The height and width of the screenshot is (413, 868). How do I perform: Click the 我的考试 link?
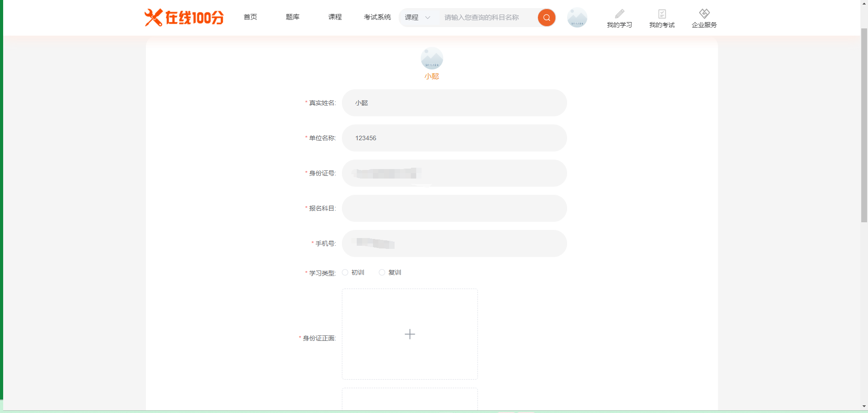662,25
